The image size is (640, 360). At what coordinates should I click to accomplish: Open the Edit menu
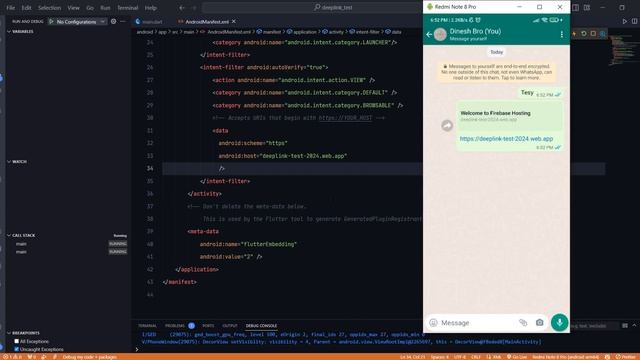click(x=26, y=8)
